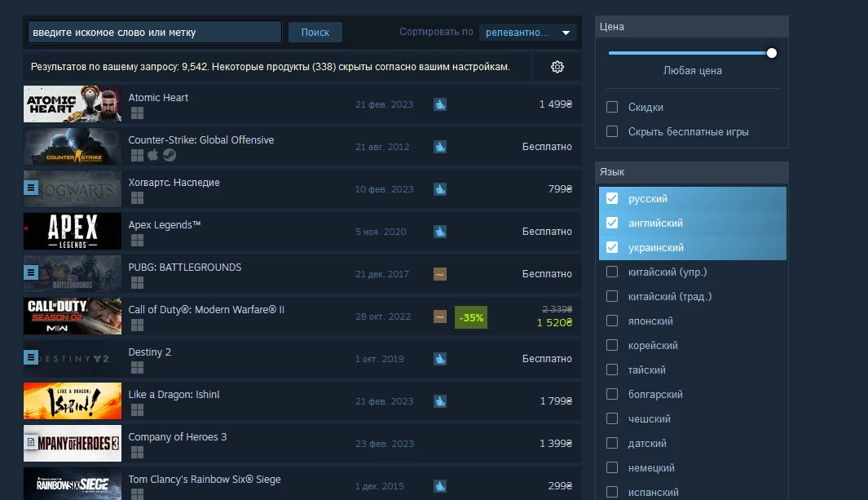Click Like a Dragon: Ishin thumbnail
This screenshot has height=500, width=868.
pos(72,400)
